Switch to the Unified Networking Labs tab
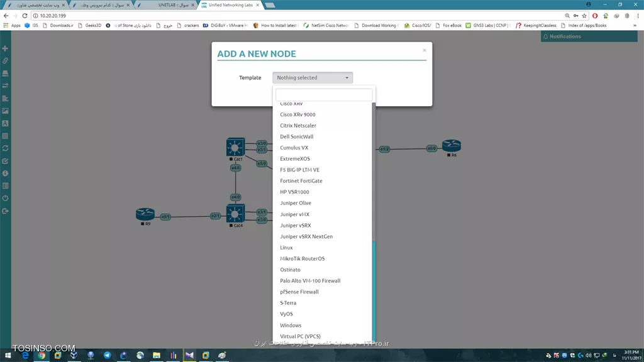Image resolution: width=644 pixels, height=362 pixels. coord(233,4)
